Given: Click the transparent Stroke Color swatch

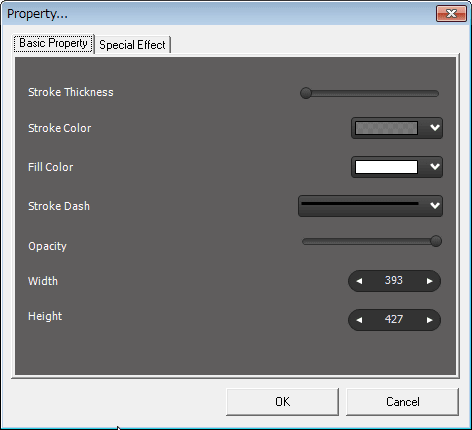Looking at the screenshot, I should click(386, 128).
